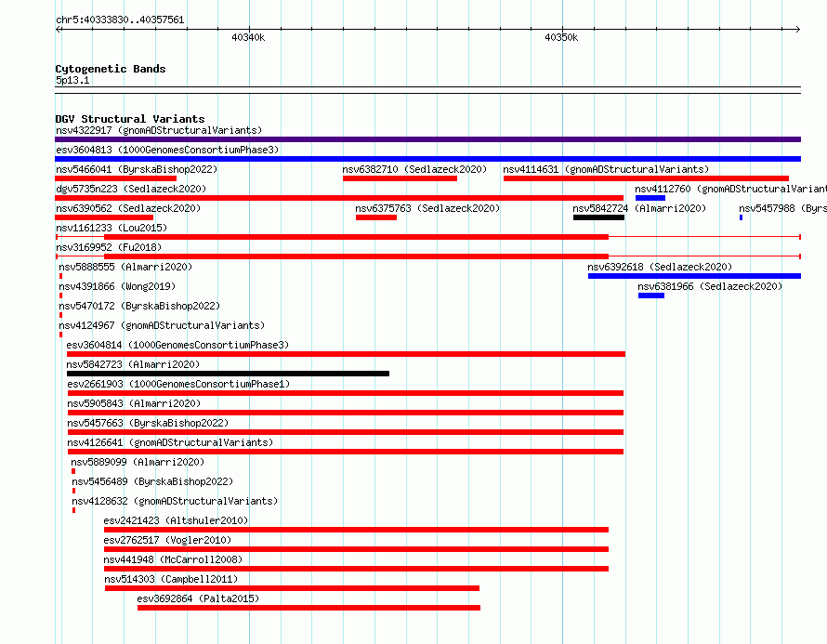827x644 pixels.
Task: Open esv2661903 1000GenomesConsortiumPhase1 label
Action: pos(178,384)
